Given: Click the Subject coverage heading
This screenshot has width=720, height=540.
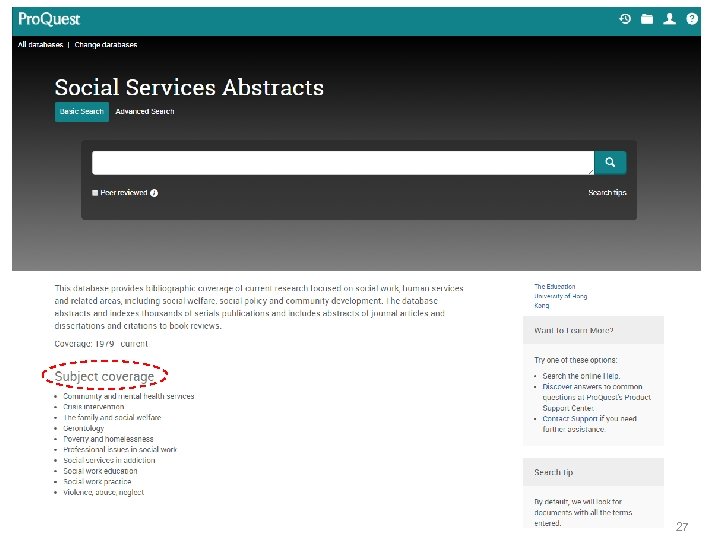Looking at the screenshot, I should pos(104,377).
